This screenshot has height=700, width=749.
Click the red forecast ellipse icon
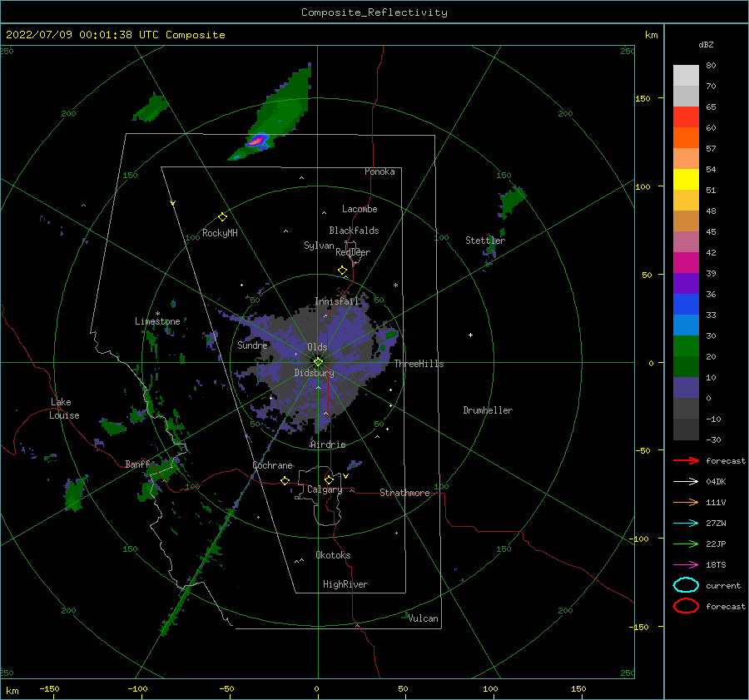pos(686,606)
